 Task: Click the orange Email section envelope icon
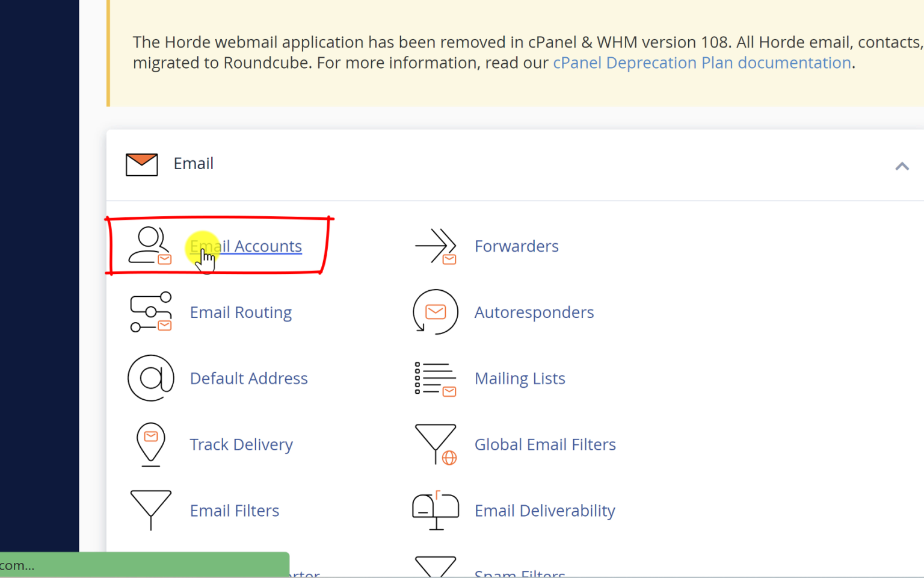[x=141, y=163]
